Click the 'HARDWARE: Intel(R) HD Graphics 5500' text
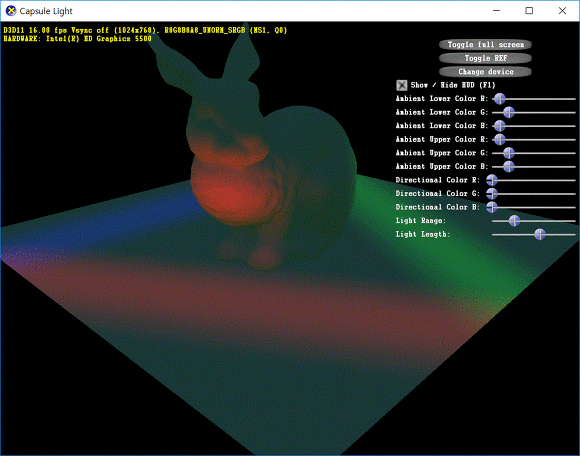Viewport: 580px width, 456px height. 77,38
